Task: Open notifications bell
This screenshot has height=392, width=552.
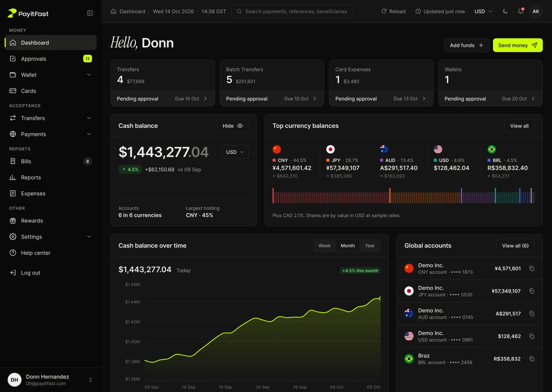Action: coord(520,11)
